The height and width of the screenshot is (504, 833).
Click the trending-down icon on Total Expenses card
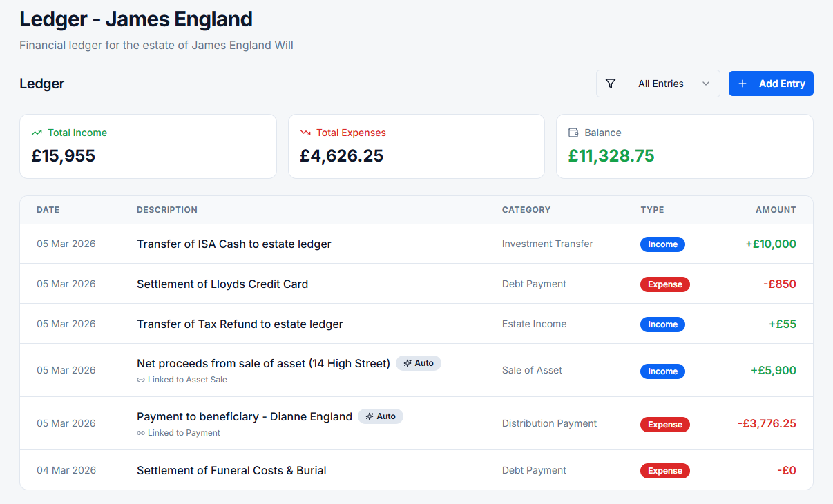[305, 132]
